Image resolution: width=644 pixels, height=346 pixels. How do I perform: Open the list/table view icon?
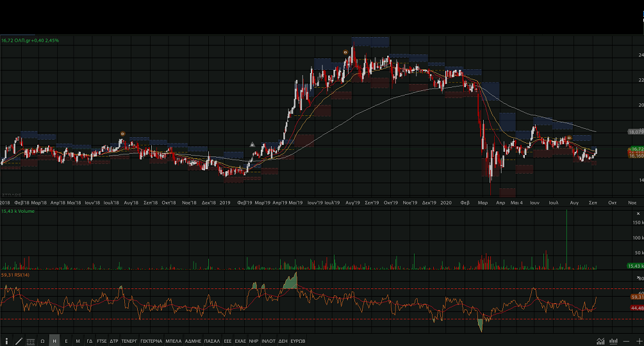[30, 341]
